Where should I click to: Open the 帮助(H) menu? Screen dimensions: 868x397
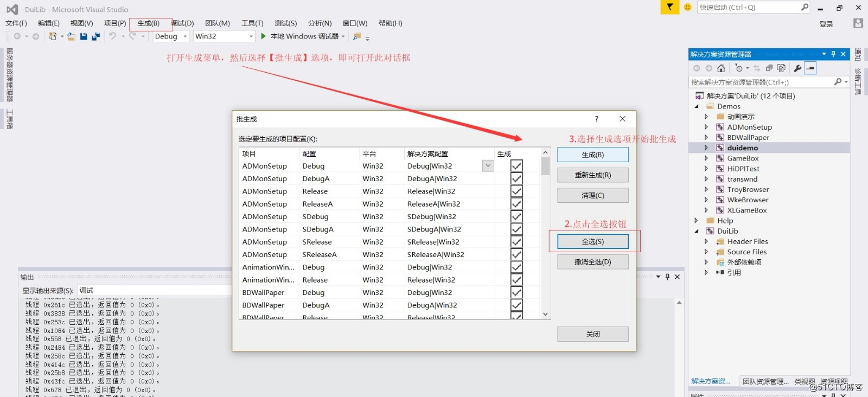(x=391, y=23)
